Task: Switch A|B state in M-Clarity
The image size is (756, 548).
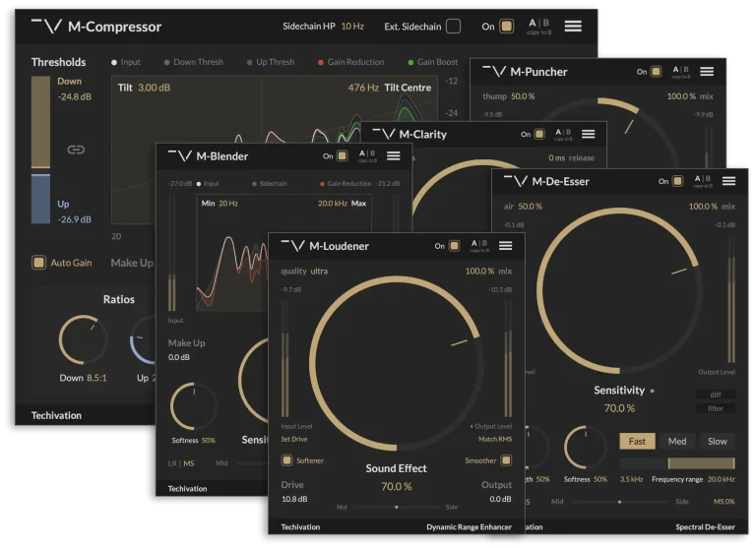Action: pos(563,135)
